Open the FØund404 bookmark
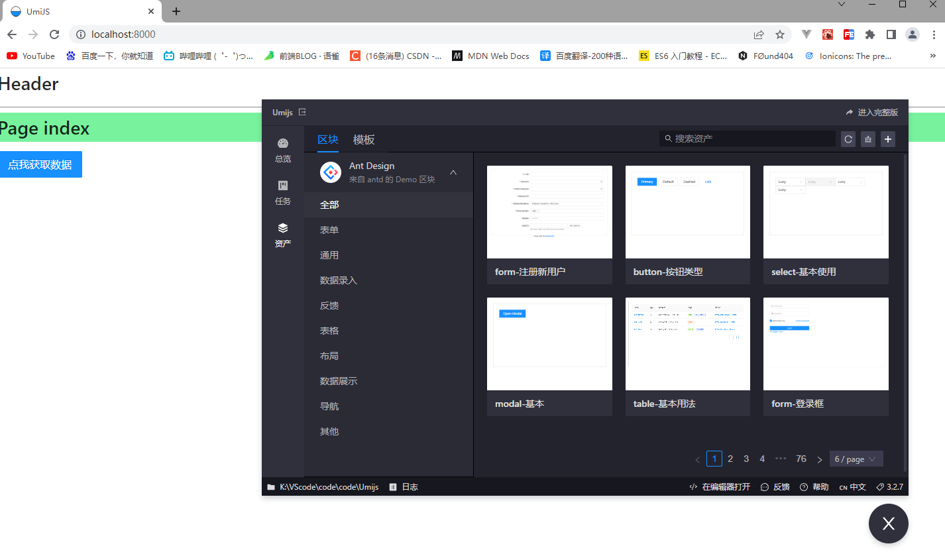 (x=765, y=56)
